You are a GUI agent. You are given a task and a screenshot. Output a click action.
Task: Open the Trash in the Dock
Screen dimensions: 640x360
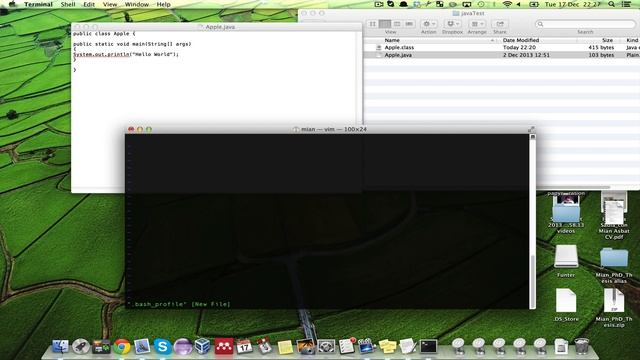point(581,346)
